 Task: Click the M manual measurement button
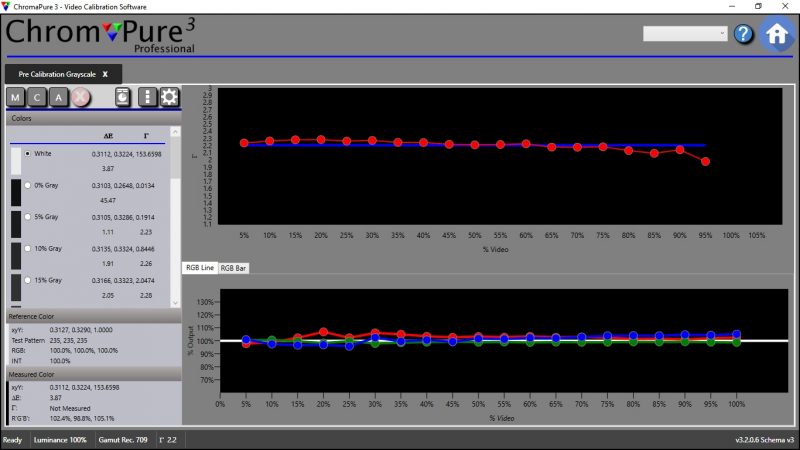pyautogui.click(x=16, y=97)
